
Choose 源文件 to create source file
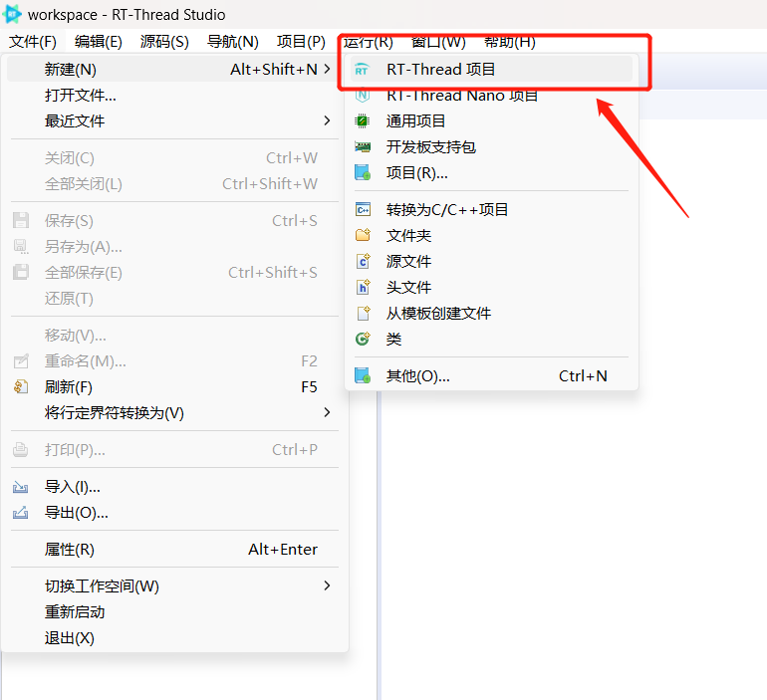coord(491,262)
